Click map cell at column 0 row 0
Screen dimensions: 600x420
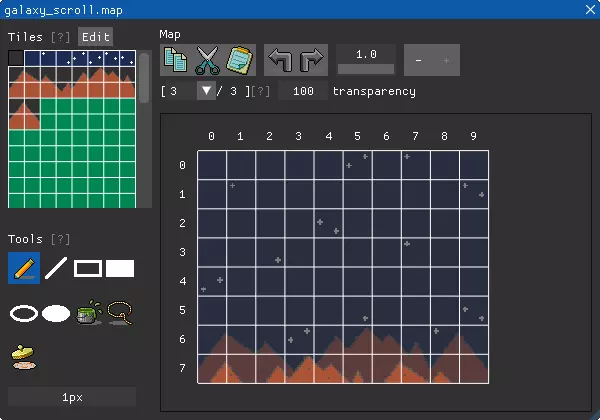click(x=212, y=165)
